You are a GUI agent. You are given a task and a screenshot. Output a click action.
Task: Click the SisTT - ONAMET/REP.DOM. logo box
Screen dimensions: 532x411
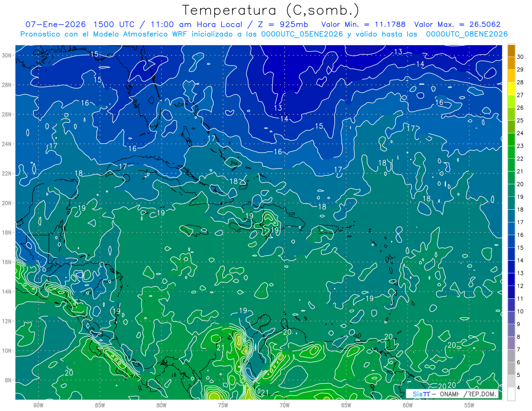tap(452, 394)
